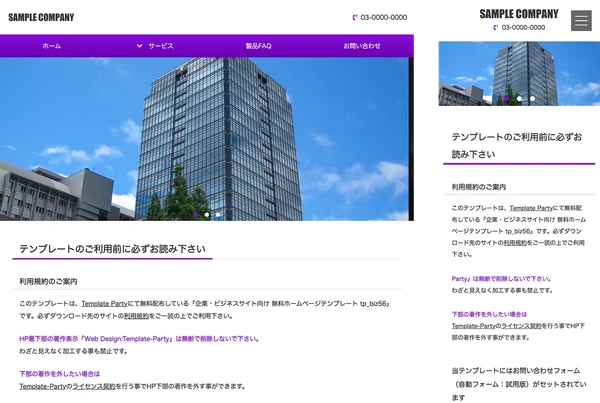Open ライセンス契約 link in mobile view
This screenshot has width=600, height=403.
tap(521, 326)
